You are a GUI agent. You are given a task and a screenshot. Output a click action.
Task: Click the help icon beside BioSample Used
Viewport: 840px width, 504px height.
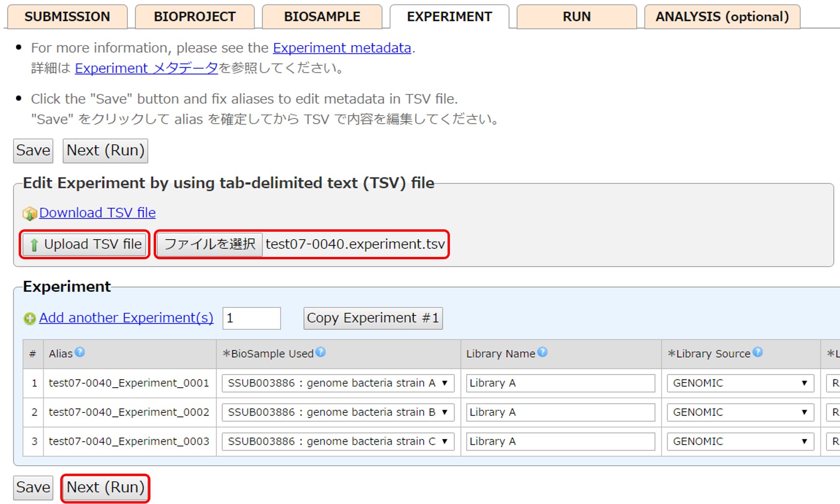pos(320,352)
